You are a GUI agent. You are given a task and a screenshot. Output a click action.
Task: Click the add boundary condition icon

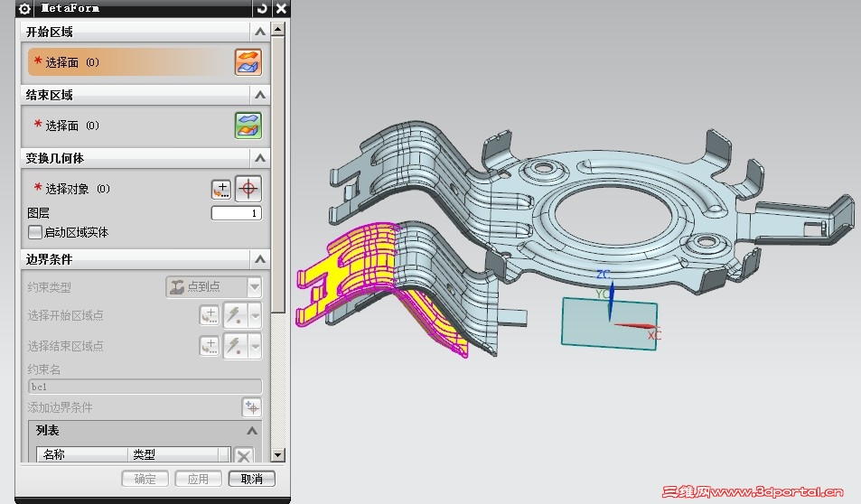(x=251, y=407)
